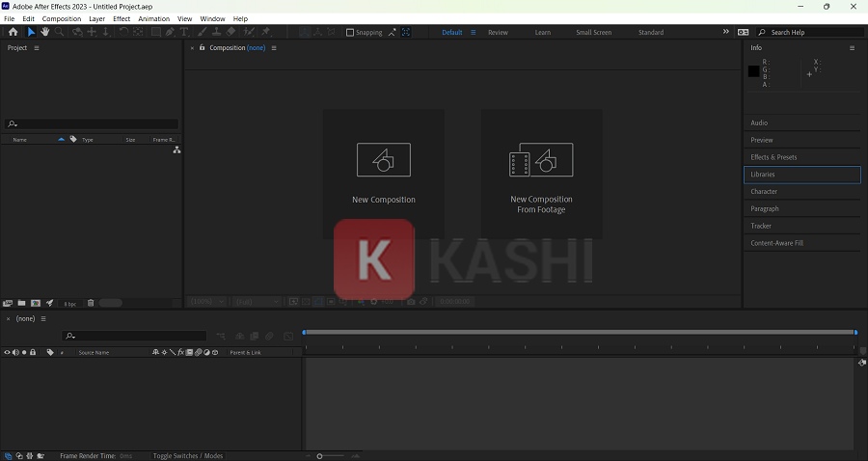Open the File menu

coord(10,19)
